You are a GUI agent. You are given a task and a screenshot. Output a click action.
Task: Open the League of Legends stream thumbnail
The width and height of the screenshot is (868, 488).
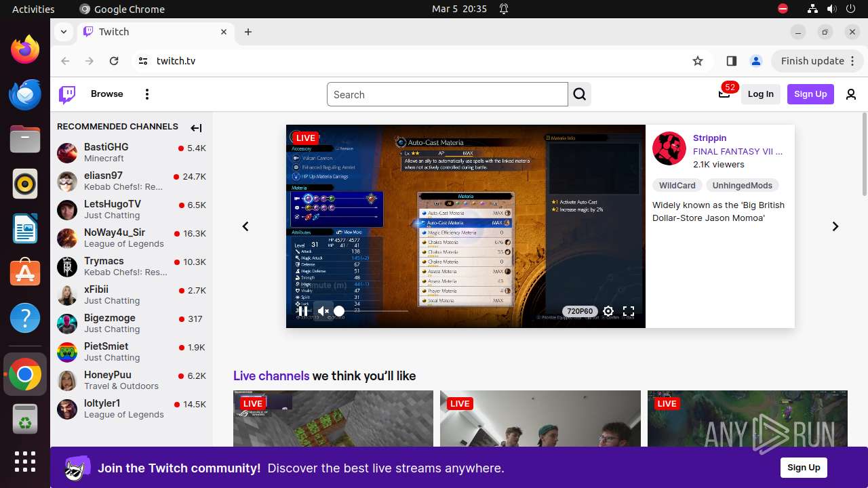pyautogui.click(x=747, y=418)
